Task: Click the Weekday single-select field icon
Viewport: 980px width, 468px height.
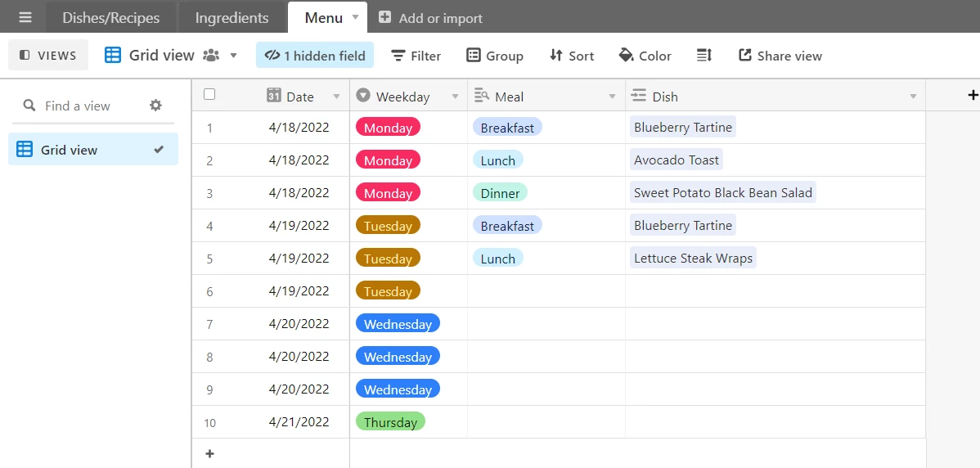Action: pos(363,96)
